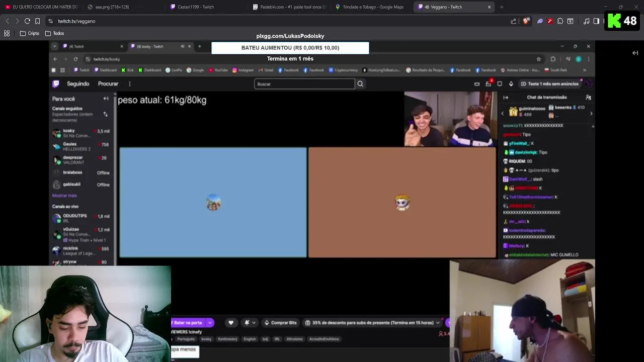Viewport: 644px width, 362px height.
Task: Bookmark twitch.tv/kosky with star icon
Action: coord(538,59)
